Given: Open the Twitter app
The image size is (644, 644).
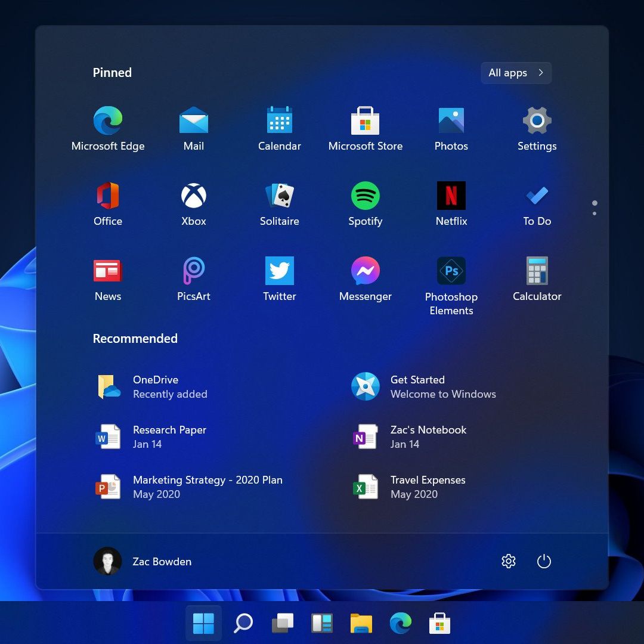Looking at the screenshot, I should [x=279, y=272].
